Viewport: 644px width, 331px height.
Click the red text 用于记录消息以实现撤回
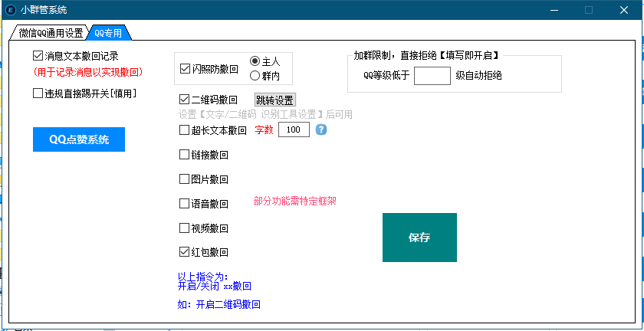[88, 72]
